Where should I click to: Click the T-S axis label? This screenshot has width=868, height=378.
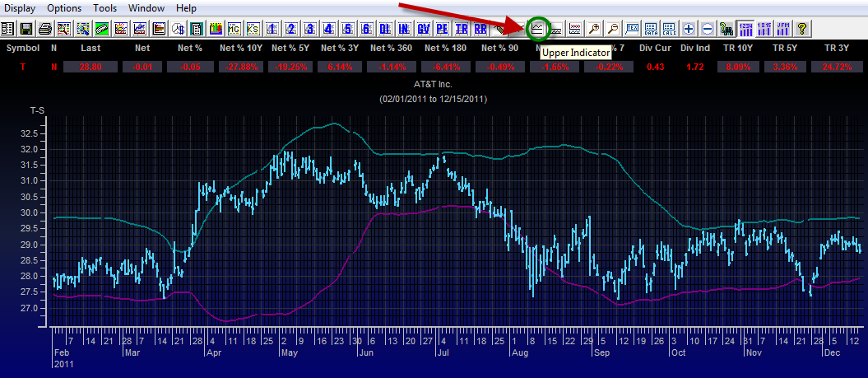(x=37, y=110)
